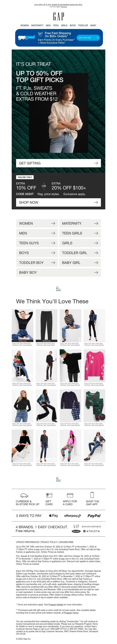Open the BABY BOY category button

click(58, 272)
